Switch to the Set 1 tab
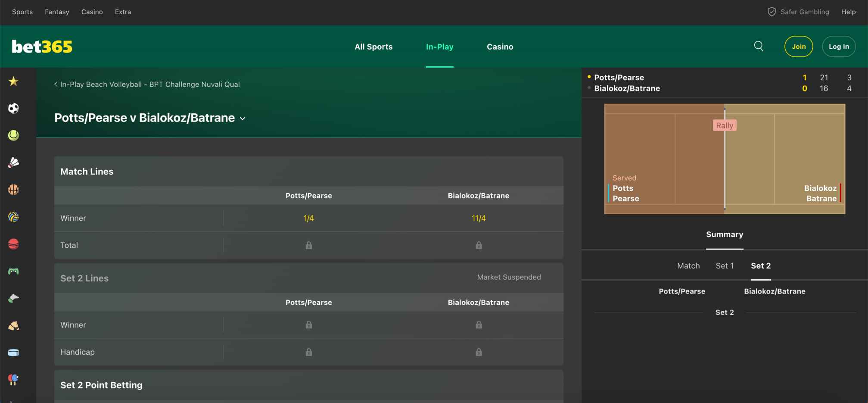The image size is (868, 403). pos(725,266)
